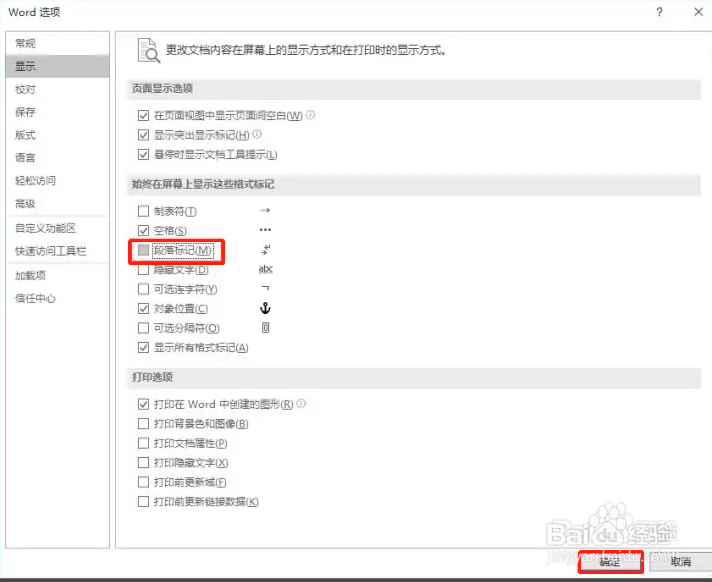Click the 始终在屏幕上显示这些格式标记 header

coord(203,184)
